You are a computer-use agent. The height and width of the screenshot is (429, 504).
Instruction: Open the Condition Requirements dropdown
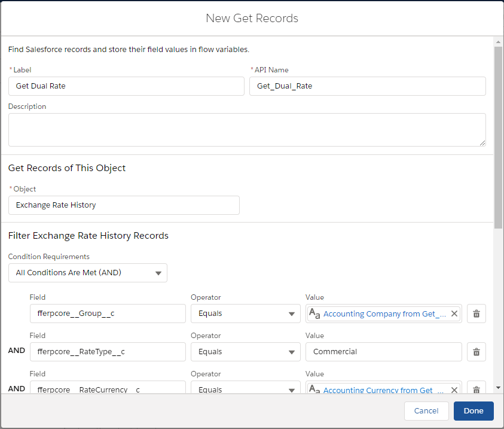click(x=88, y=273)
